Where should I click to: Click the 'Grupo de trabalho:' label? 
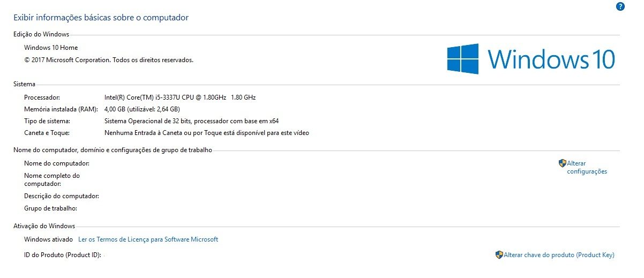51,208
